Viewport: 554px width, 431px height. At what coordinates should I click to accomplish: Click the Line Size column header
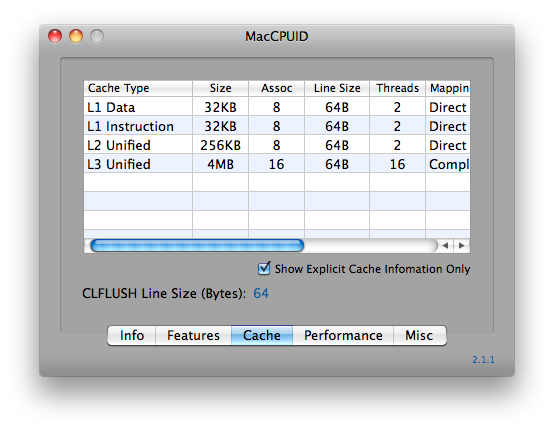tap(337, 88)
